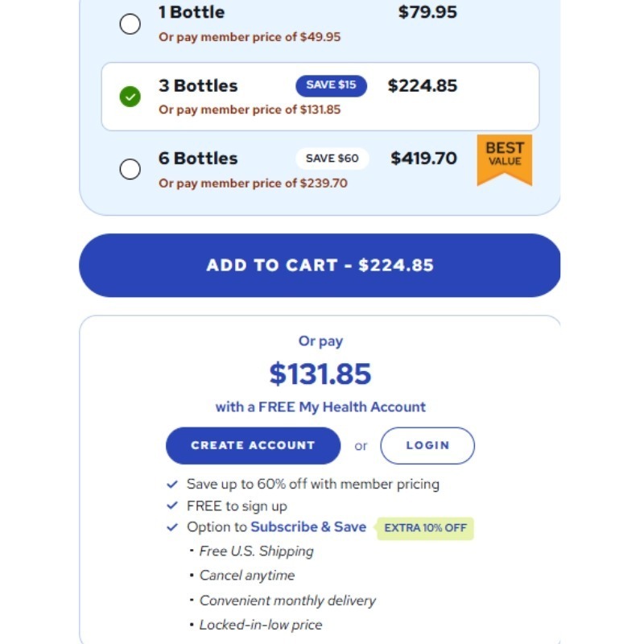
Task: Click checkmark beside member pricing savings
Action: coord(172,485)
